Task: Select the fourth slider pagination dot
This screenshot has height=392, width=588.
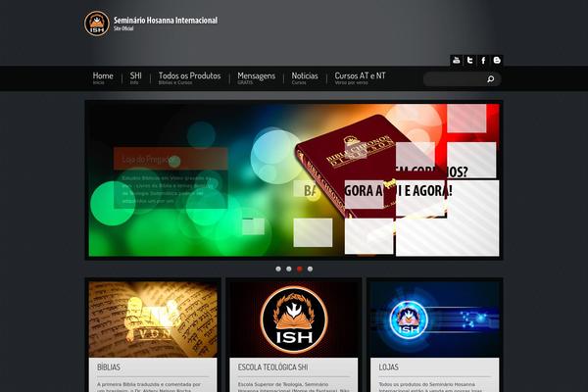Action: (x=310, y=269)
